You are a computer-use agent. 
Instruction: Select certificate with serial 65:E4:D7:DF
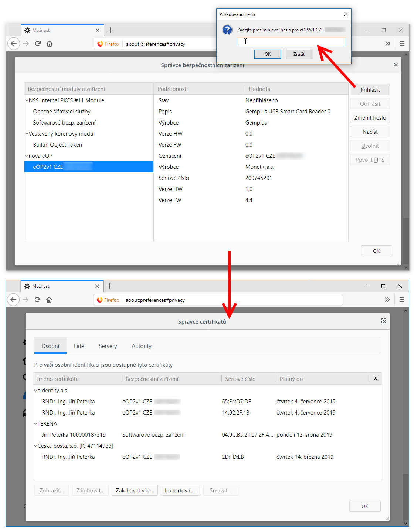[x=207, y=401]
